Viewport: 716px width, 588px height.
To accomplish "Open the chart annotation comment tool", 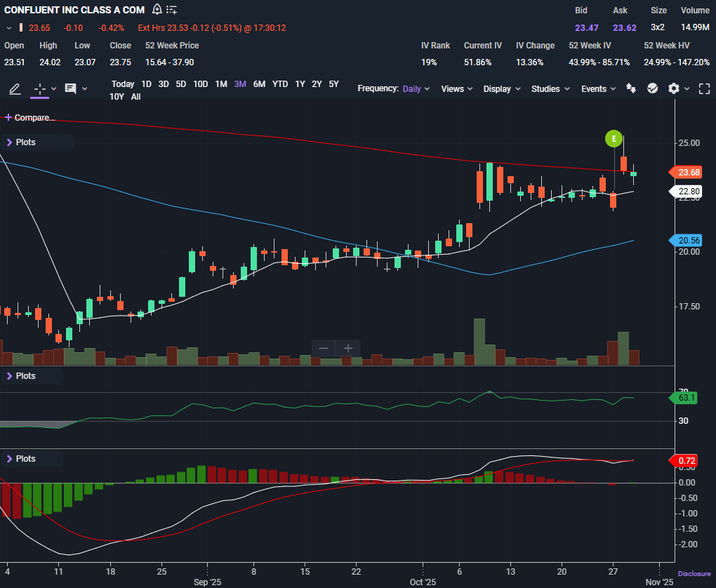I will point(70,88).
